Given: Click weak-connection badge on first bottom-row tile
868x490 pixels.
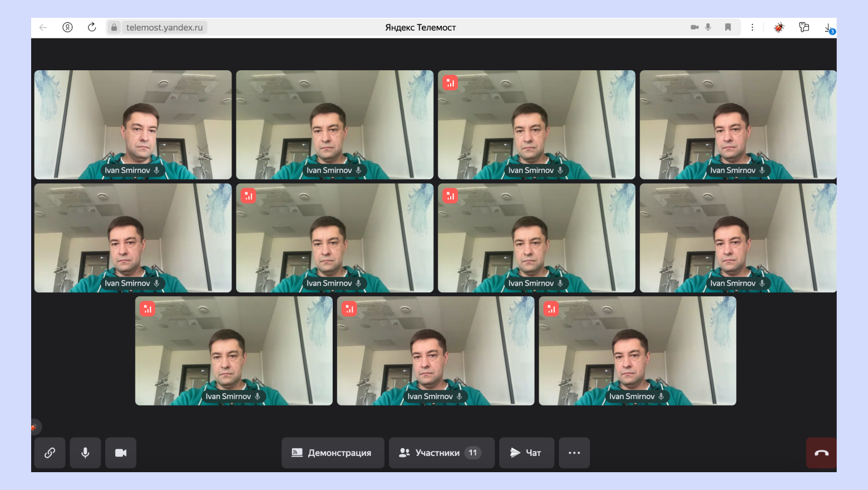Looking at the screenshot, I should tap(147, 309).
